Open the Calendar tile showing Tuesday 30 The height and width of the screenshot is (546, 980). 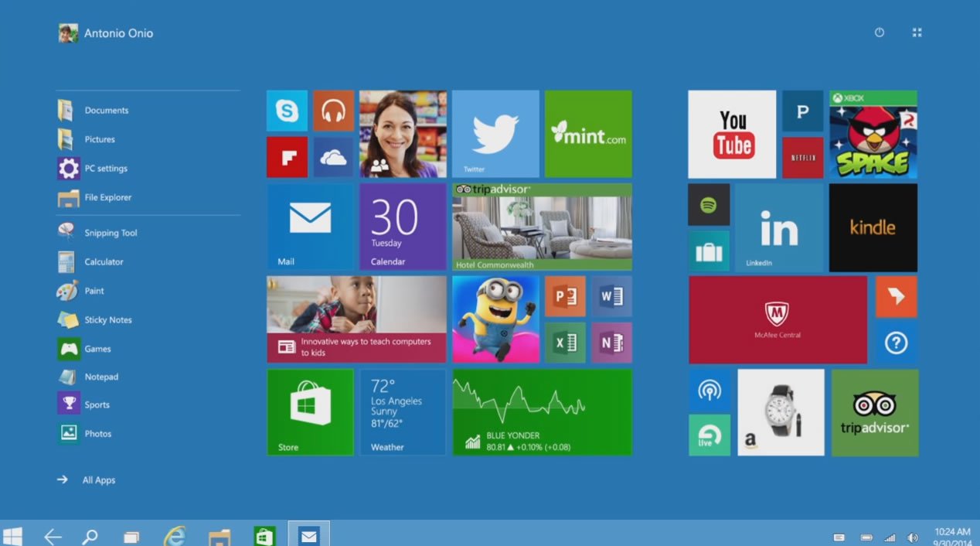[403, 227]
